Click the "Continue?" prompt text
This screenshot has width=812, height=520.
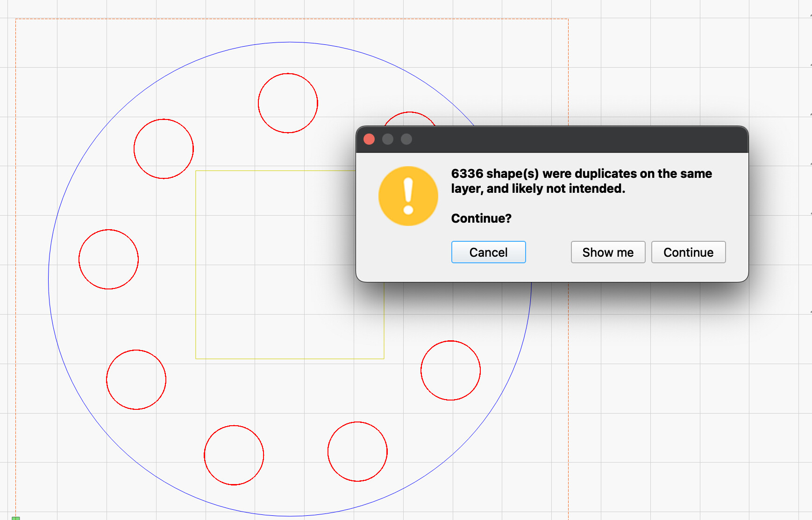(x=481, y=218)
